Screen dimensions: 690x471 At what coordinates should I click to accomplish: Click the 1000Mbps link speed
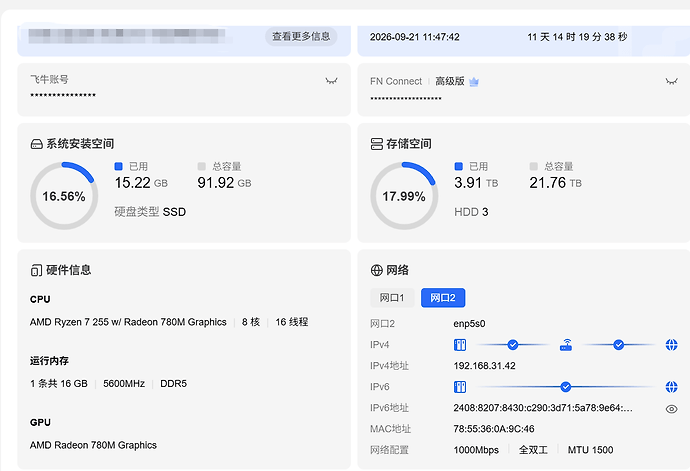(476, 450)
